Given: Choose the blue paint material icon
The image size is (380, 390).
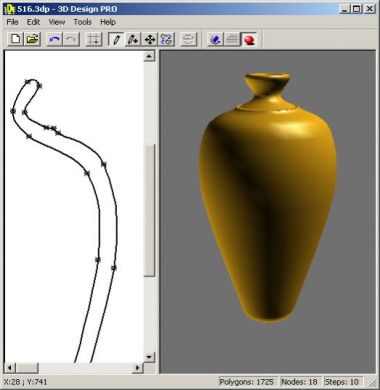Looking at the screenshot, I should [x=215, y=39].
